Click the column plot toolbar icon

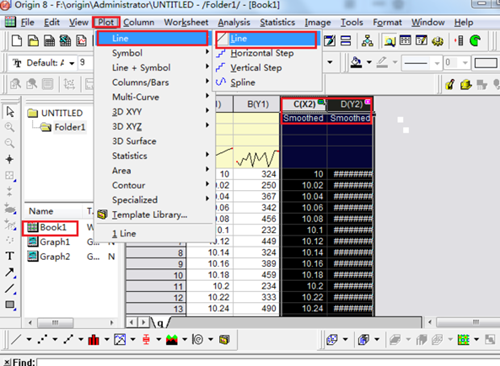[x=94, y=340]
